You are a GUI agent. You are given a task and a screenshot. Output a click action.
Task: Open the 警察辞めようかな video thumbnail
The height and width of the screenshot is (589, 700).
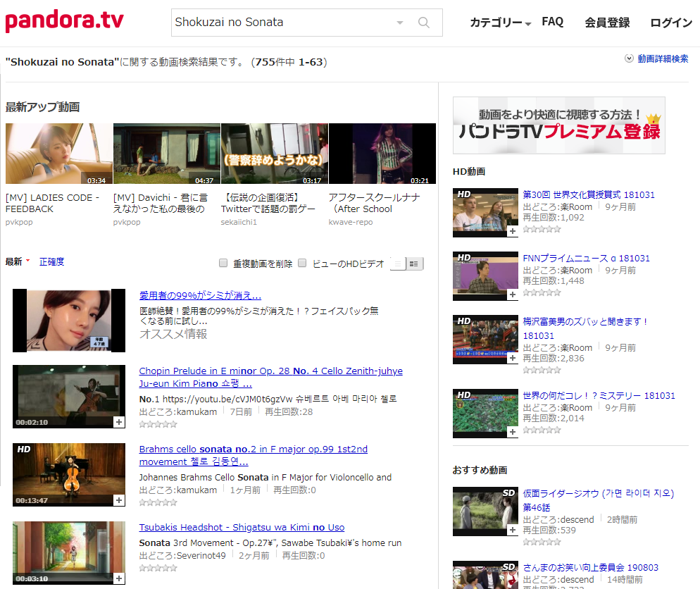coord(275,154)
